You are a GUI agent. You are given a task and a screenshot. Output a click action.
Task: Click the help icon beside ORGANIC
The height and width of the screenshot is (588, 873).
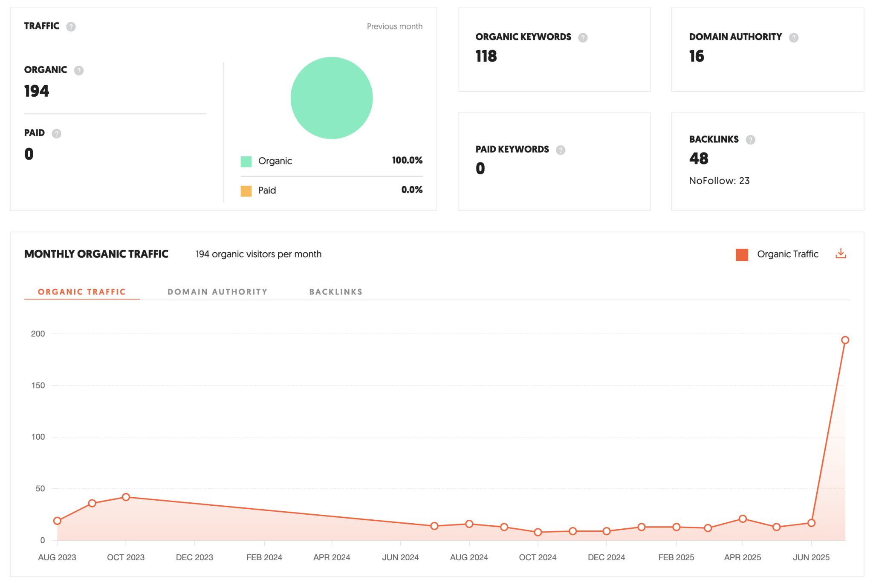[79, 70]
